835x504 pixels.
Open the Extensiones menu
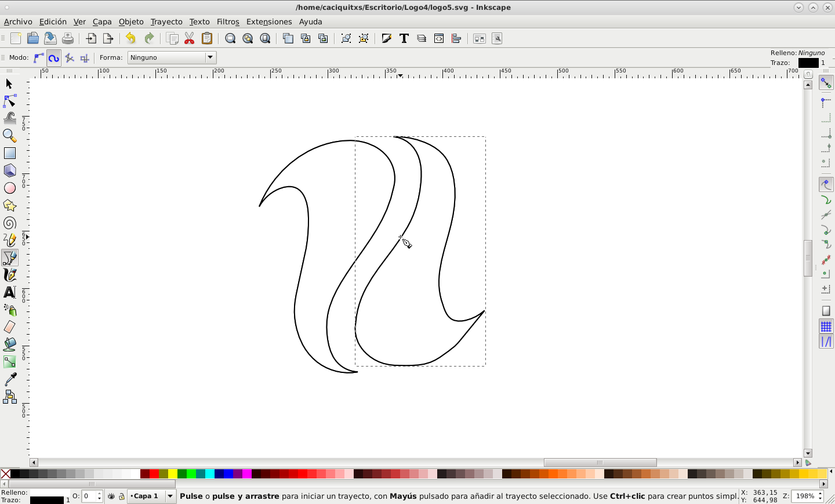coord(268,22)
